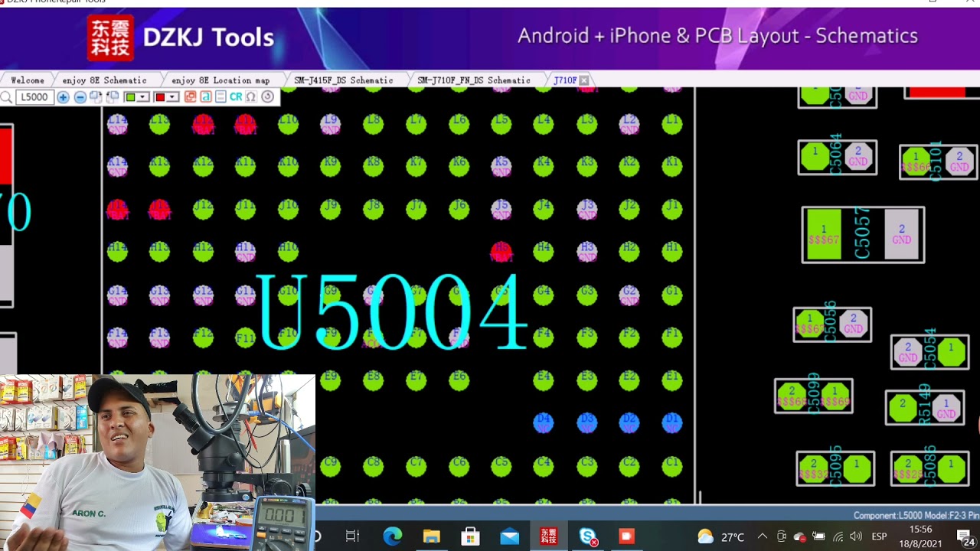
Task: Click pad 1 of capacitor C5056
Action: [810, 324]
